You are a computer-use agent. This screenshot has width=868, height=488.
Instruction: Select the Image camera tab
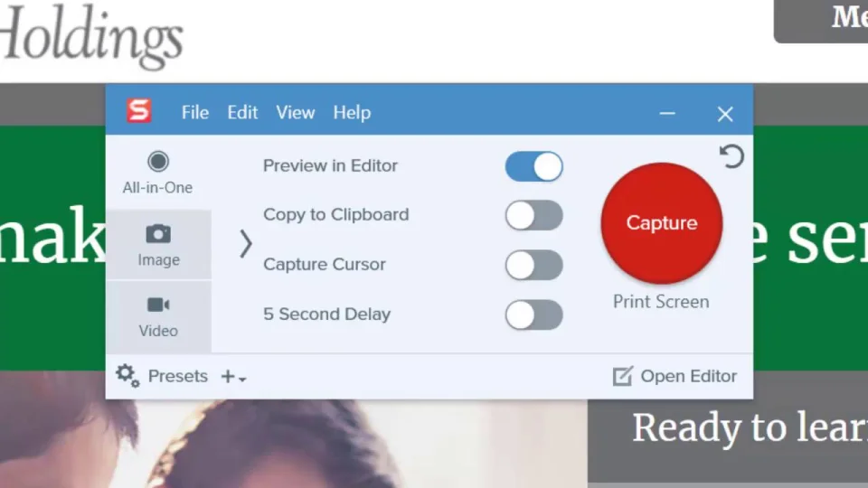158,245
